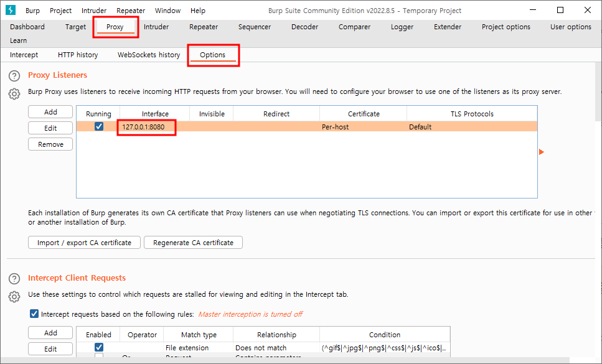This screenshot has height=364, width=602.
Task: Switch to the Target tab
Action: [x=75, y=27]
